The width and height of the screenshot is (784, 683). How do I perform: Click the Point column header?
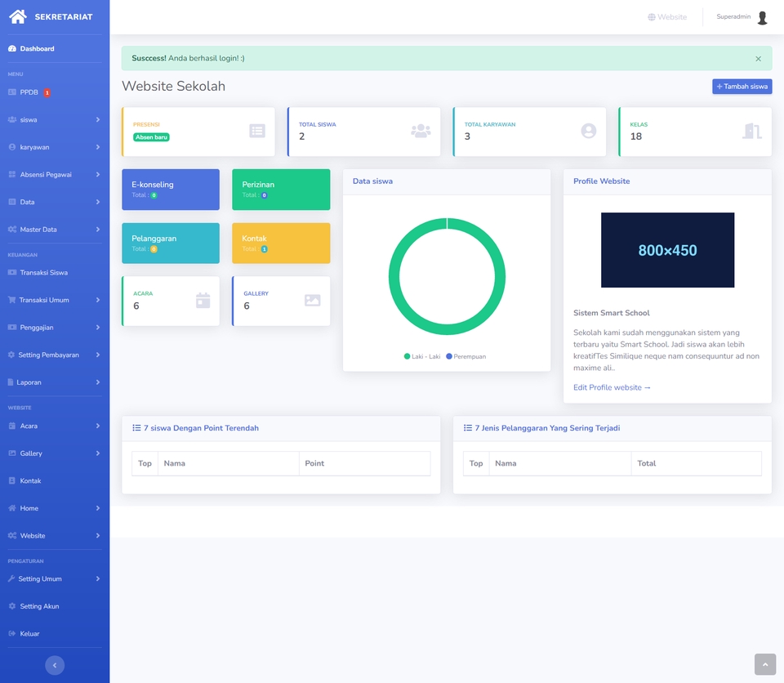364,463
